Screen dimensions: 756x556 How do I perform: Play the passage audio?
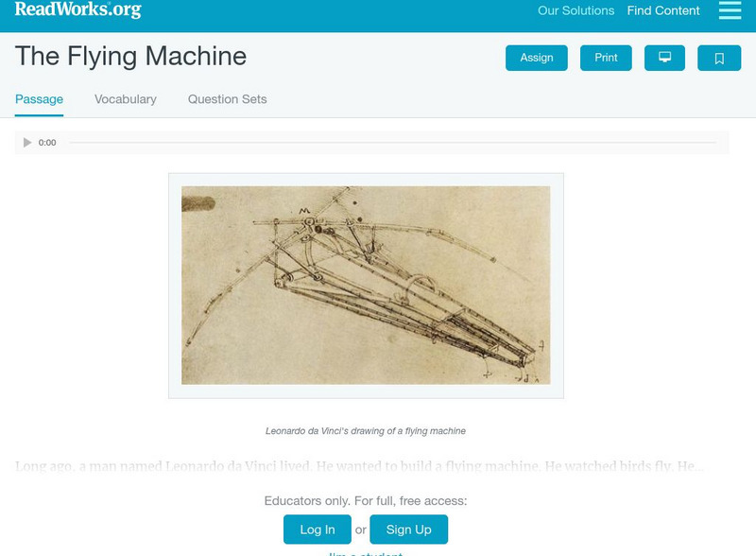pyautogui.click(x=27, y=143)
